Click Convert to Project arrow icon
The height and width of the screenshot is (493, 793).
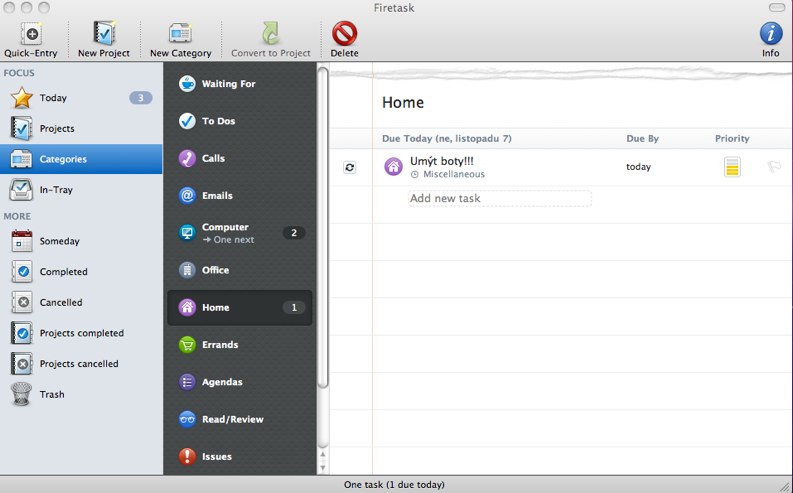(271, 34)
